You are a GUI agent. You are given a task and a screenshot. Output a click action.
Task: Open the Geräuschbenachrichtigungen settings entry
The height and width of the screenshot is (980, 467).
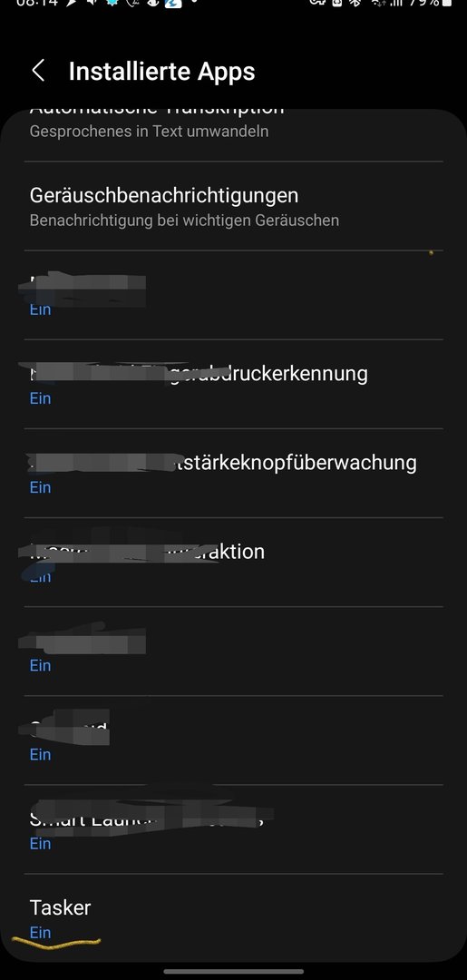(x=234, y=206)
